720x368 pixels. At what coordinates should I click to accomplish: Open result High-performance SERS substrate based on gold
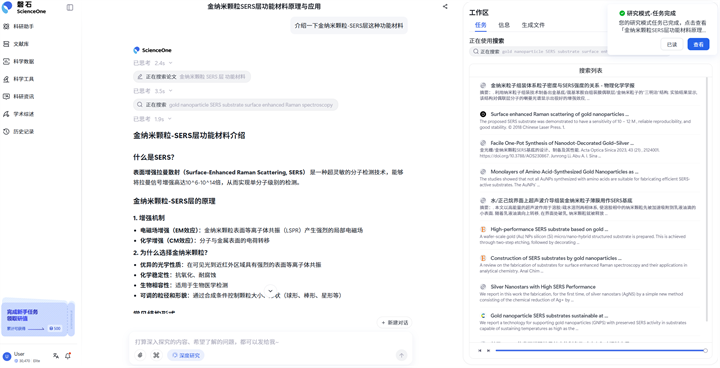tap(549, 229)
